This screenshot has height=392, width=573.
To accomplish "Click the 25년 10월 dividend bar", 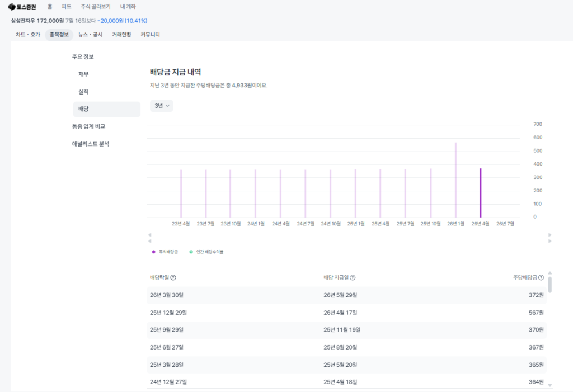I will pyautogui.click(x=431, y=193).
